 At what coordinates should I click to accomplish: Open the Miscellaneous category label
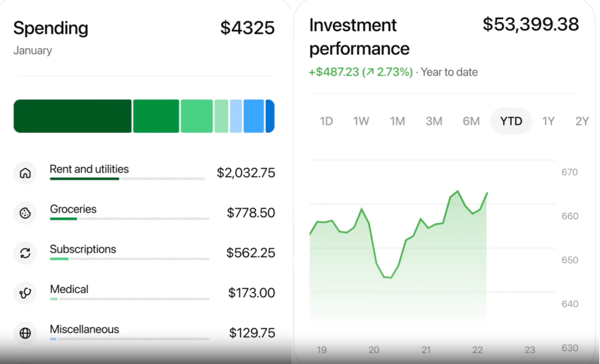(84, 329)
